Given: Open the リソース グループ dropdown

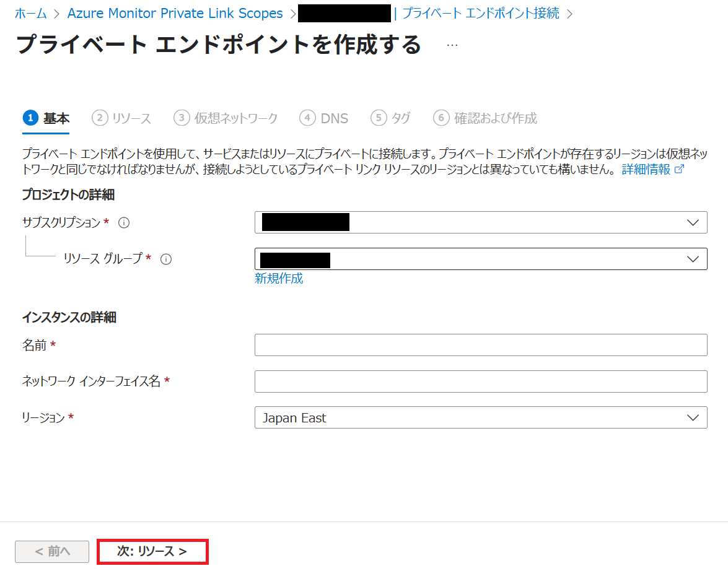Looking at the screenshot, I should (x=481, y=259).
